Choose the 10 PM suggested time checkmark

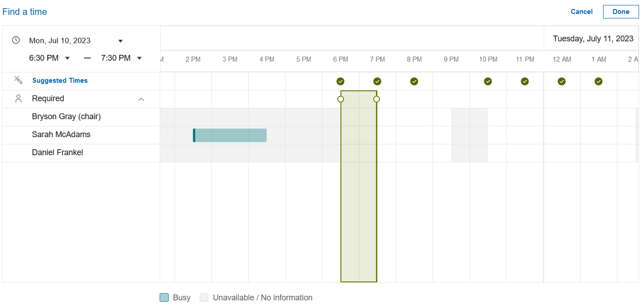[x=488, y=81]
